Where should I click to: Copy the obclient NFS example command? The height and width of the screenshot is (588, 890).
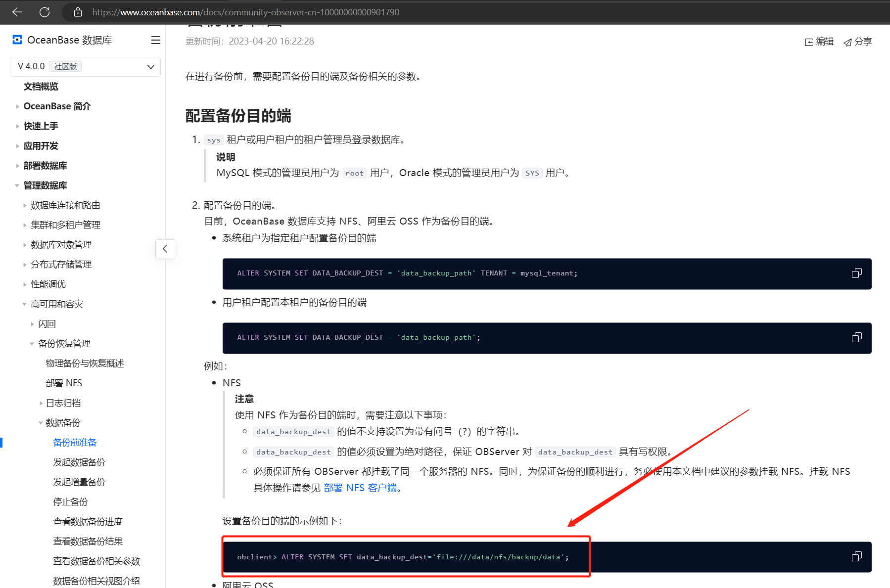[857, 557]
